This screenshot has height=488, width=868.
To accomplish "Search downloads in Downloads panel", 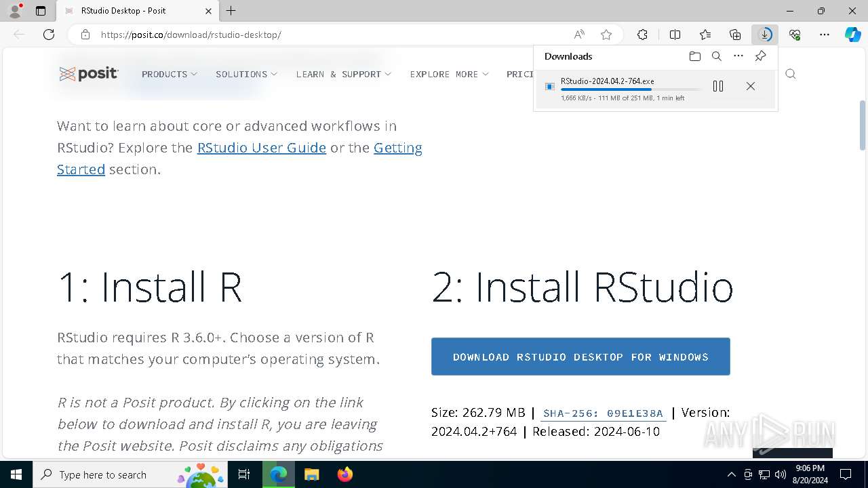I will (717, 56).
